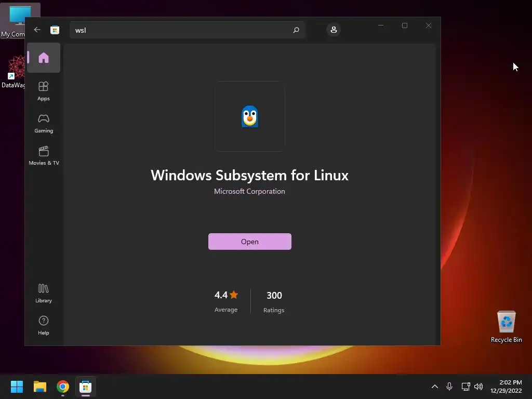
Task: Show hidden tray icons chevron
Action: 435,387
